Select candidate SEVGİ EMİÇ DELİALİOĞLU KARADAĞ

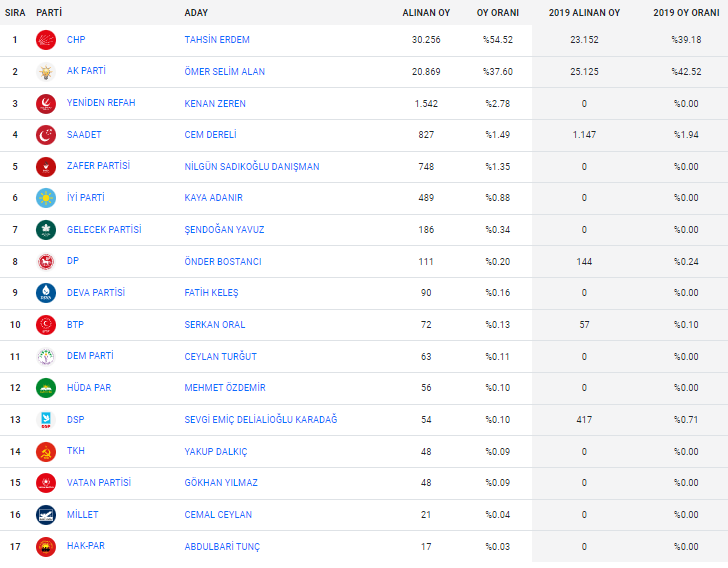coord(261,420)
